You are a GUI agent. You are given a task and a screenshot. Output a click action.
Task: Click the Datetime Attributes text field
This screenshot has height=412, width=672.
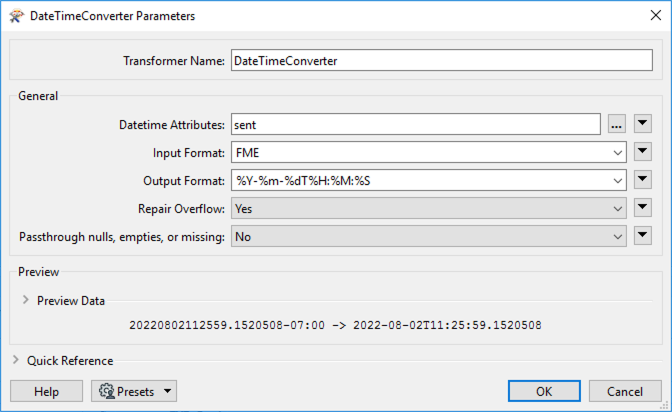415,124
